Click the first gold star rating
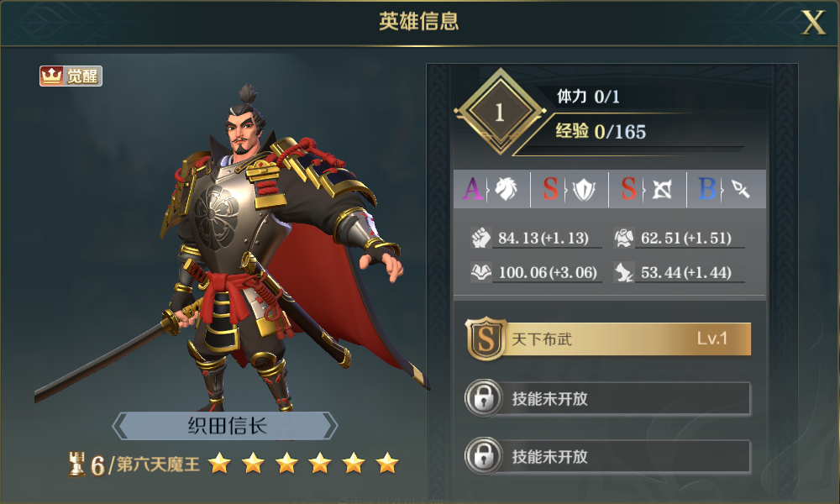This screenshot has height=504, width=840. tap(219, 464)
